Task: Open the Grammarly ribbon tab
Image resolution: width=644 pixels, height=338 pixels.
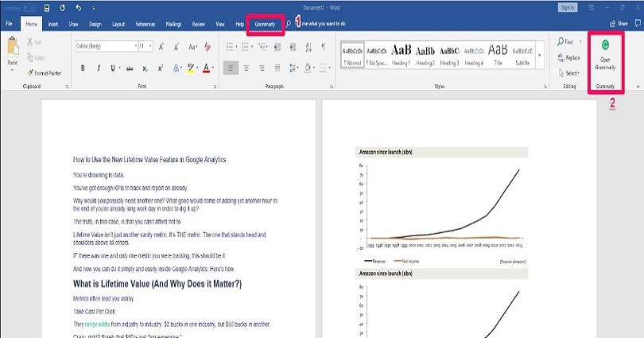Action: (265, 24)
